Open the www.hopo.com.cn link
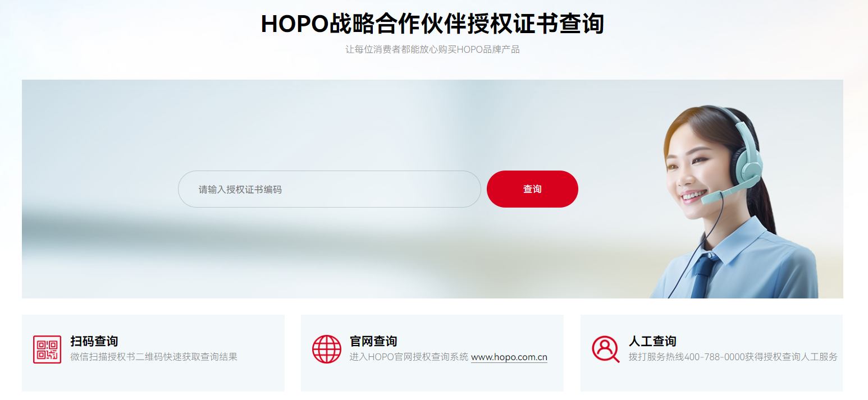Screen dimensions: 868x400 click(509, 357)
